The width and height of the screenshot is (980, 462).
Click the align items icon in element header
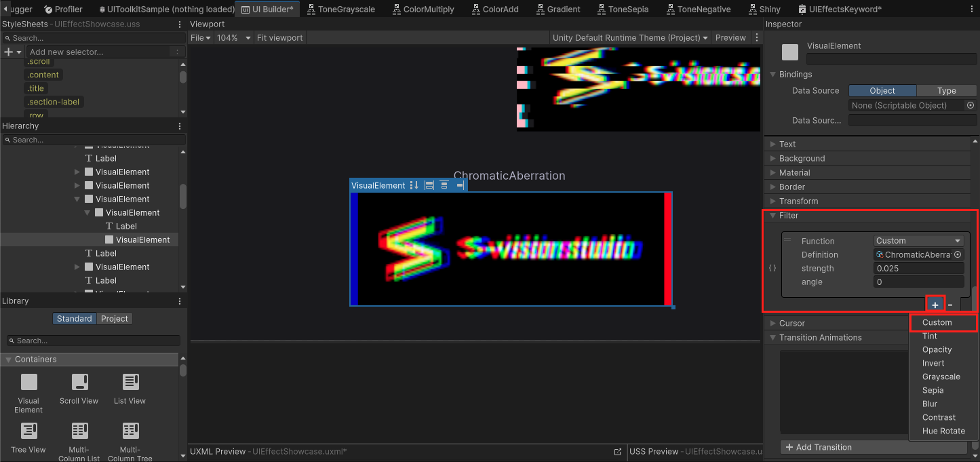click(429, 185)
